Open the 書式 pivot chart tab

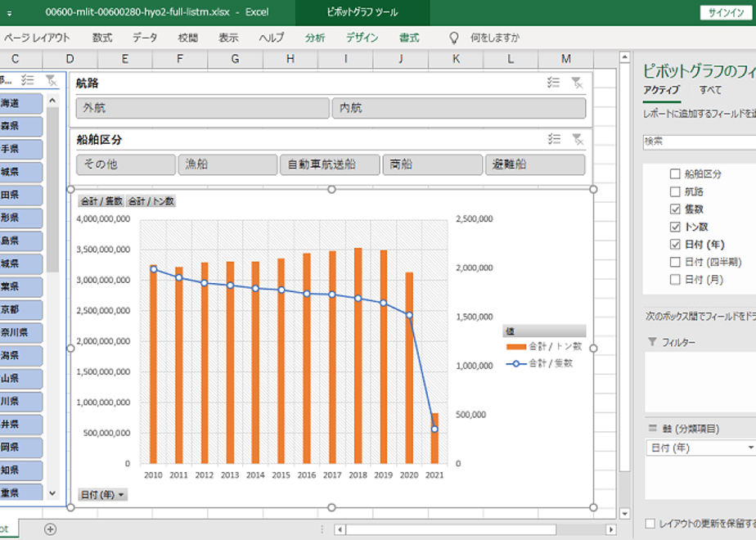pyautogui.click(x=409, y=38)
